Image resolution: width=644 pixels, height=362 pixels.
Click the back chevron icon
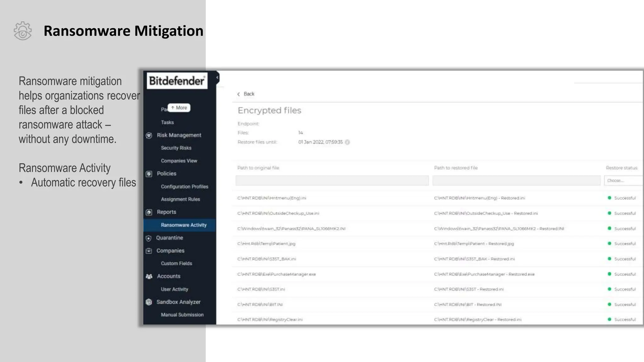tap(239, 94)
